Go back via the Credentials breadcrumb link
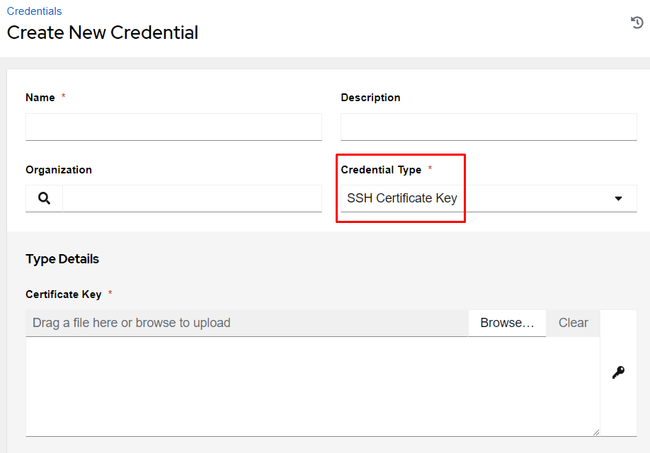This screenshot has height=453, width=650. pyautogui.click(x=34, y=11)
